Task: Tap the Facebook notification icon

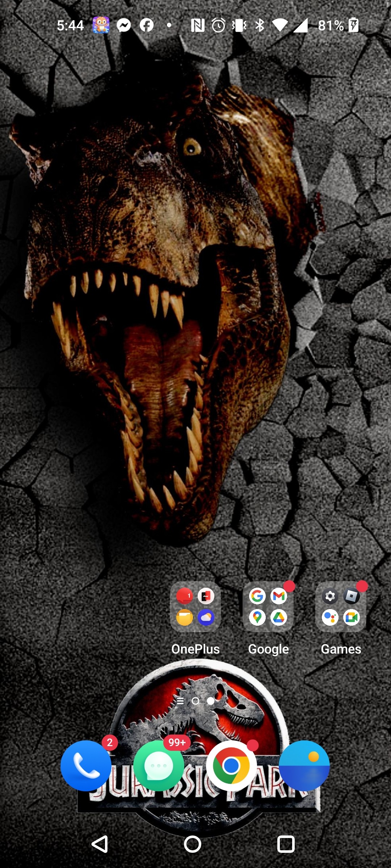Action: click(x=147, y=25)
